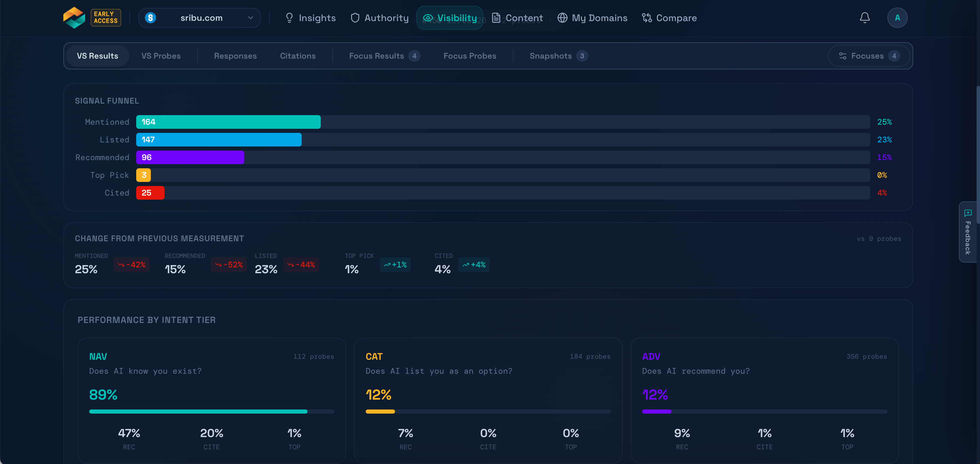Switch to the Citations tab

[298, 56]
